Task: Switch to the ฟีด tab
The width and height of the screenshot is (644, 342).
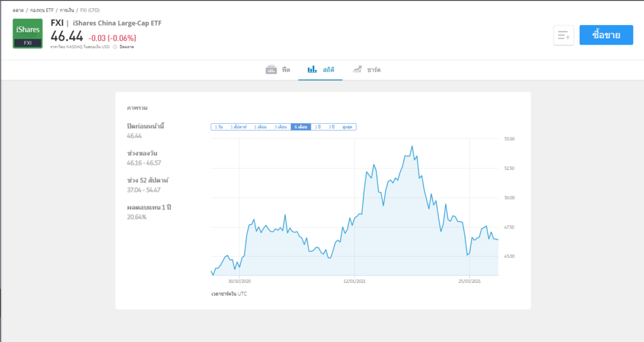Action: pos(286,70)
